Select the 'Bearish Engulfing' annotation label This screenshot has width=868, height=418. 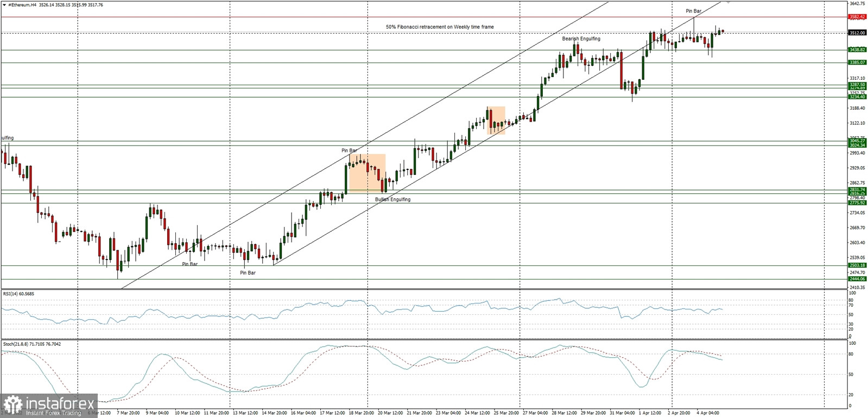[581, 39]
